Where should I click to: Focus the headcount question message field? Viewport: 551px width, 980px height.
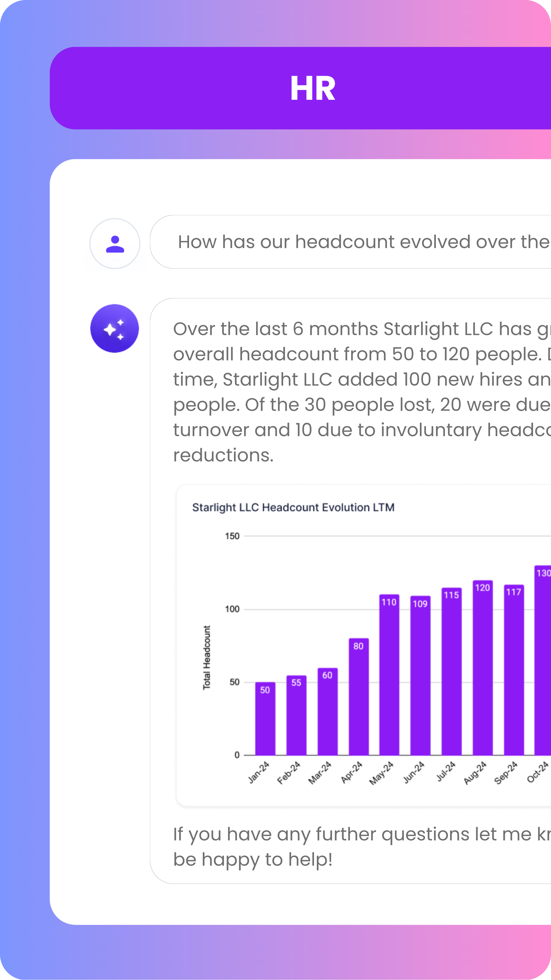361,242
